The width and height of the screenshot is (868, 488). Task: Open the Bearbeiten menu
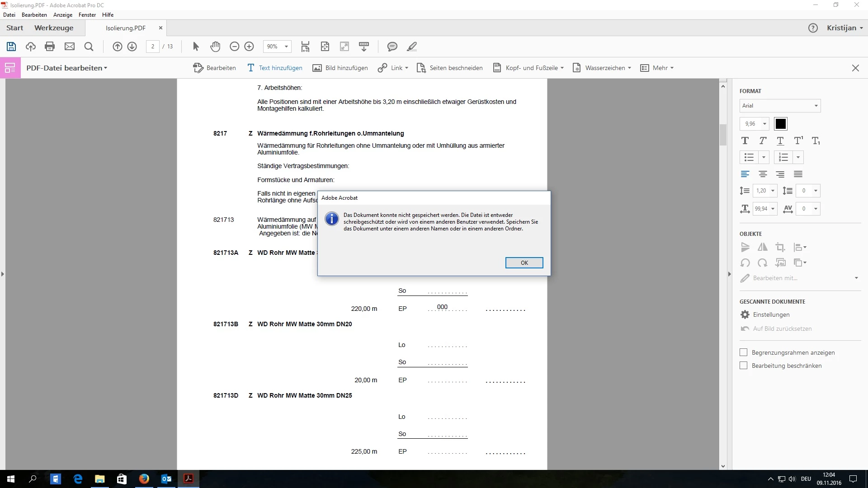point(34,15)
